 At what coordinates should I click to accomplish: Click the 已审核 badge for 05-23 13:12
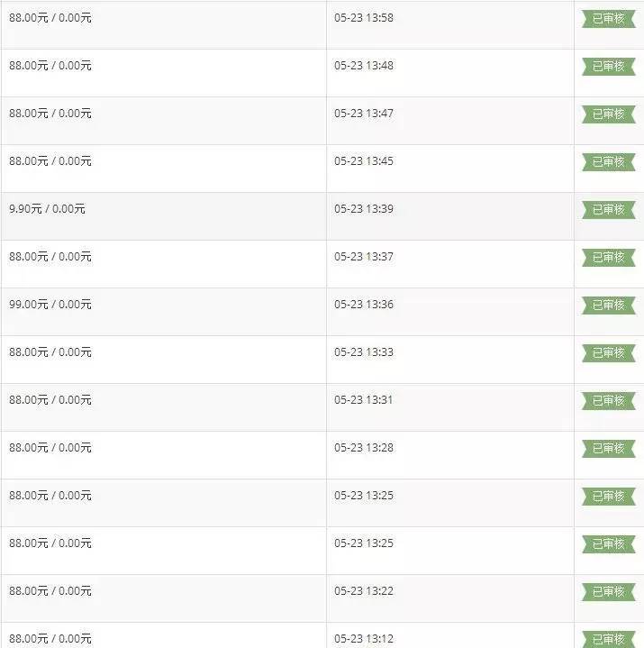pyautogui.click(x=608, y=639)
